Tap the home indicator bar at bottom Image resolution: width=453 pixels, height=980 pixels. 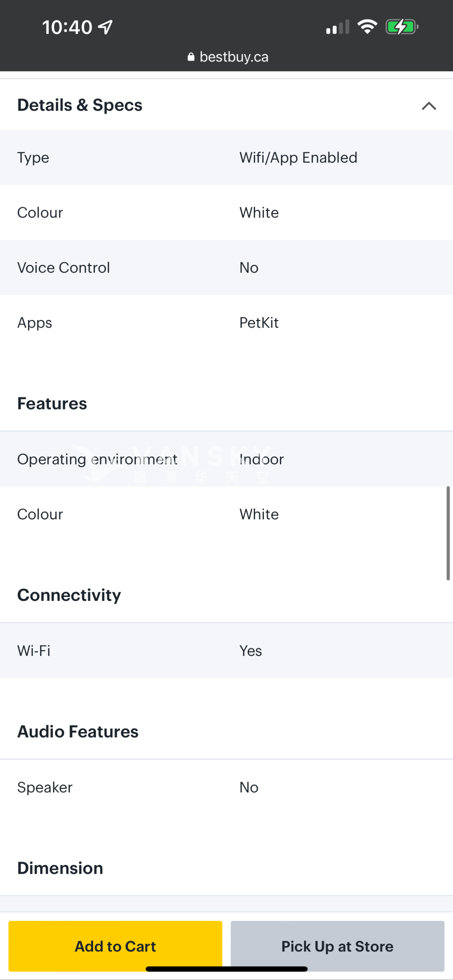(227, 969)
